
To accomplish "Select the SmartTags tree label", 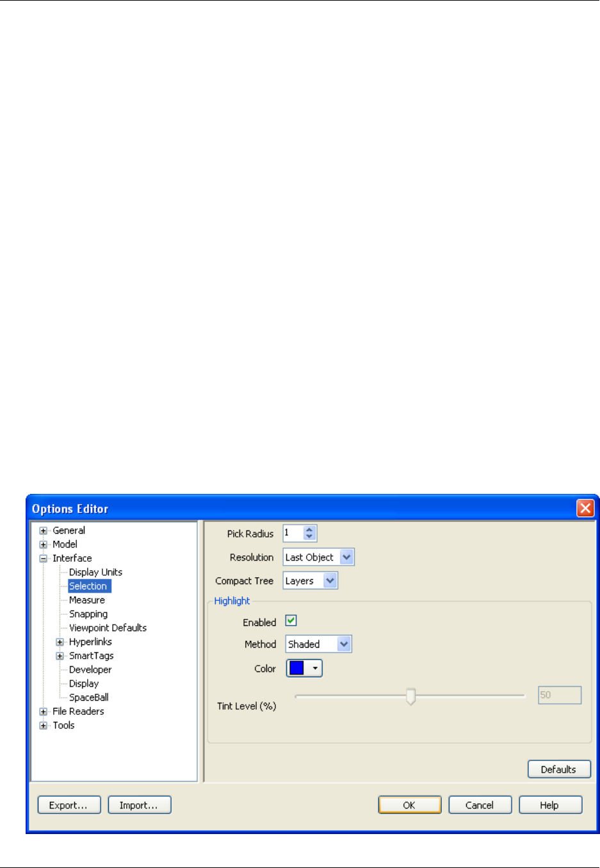I will (92, 656).
